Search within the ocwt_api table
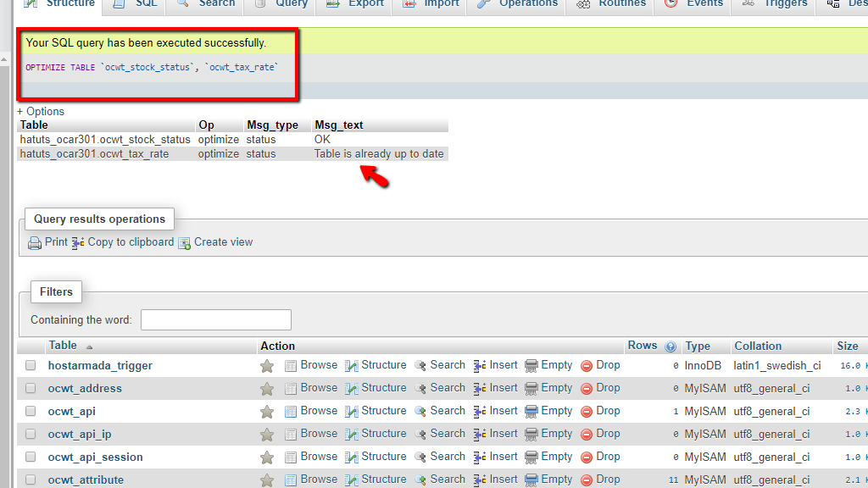 click(x=448, y=411)
